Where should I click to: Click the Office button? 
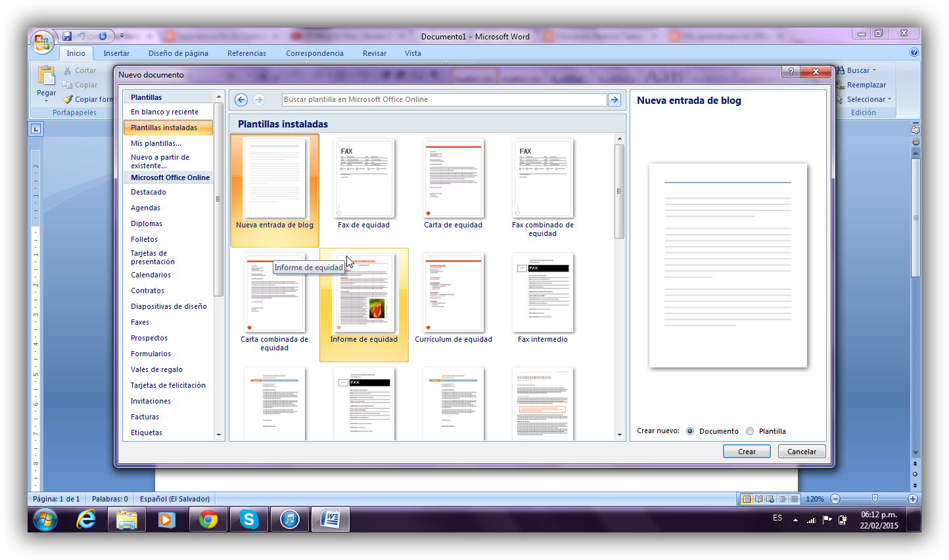point(43,41)
